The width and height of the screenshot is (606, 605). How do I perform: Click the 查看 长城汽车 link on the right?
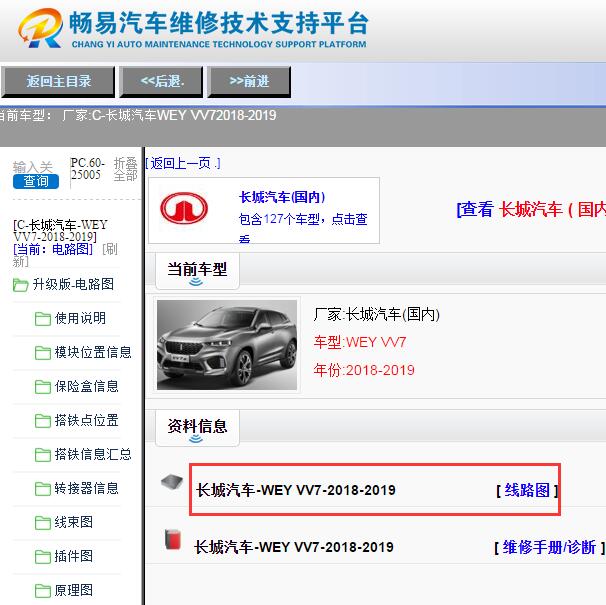[531, 210]
